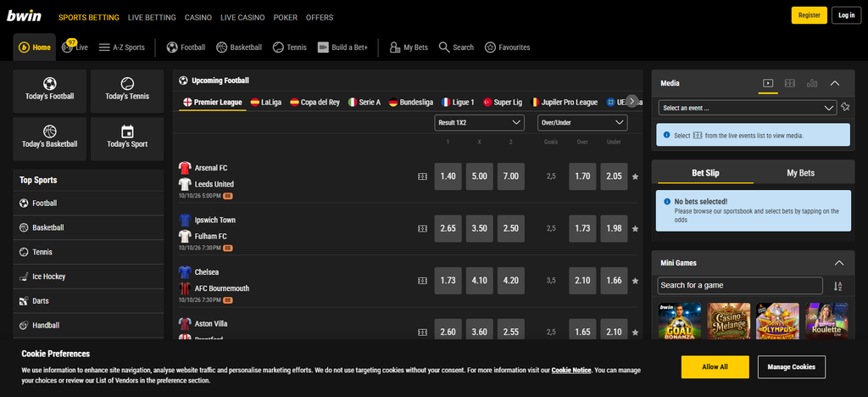Click the Register button

click(x=810, y=15)
